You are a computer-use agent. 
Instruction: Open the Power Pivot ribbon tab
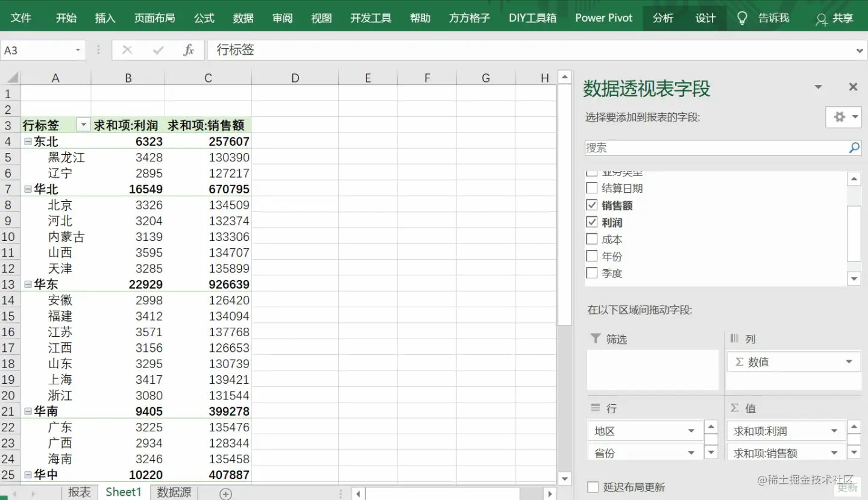[604, 18]
